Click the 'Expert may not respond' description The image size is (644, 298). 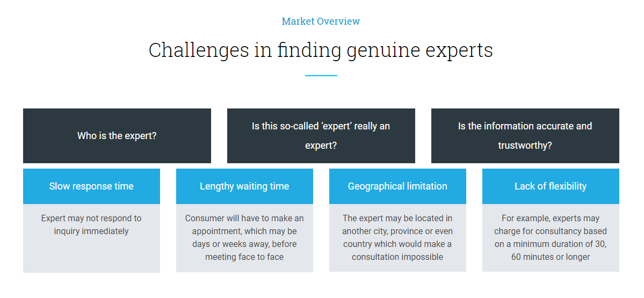point(91,224)
